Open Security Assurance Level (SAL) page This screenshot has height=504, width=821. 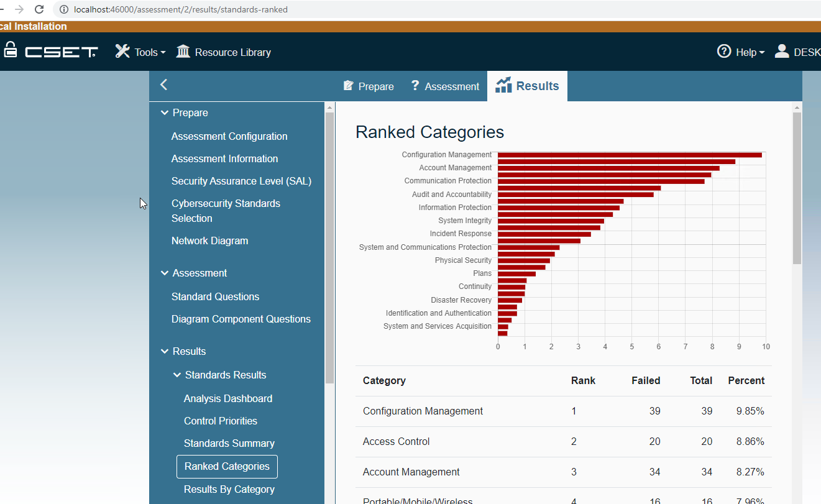241,181
